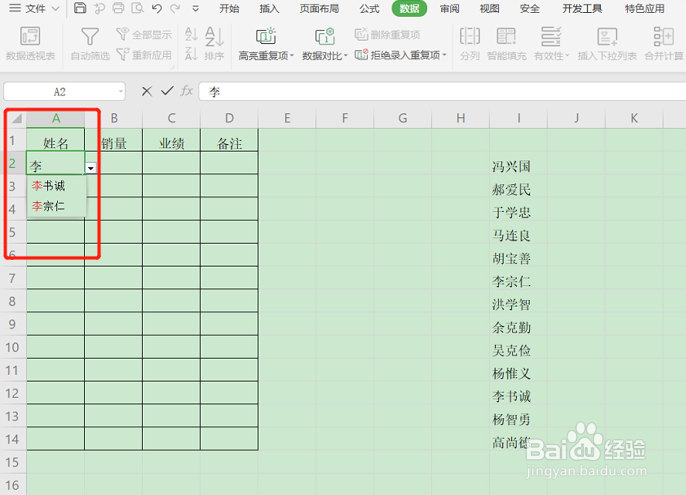Switch to the 插入 tab
686x495 pixels.
tap(269, 8)
